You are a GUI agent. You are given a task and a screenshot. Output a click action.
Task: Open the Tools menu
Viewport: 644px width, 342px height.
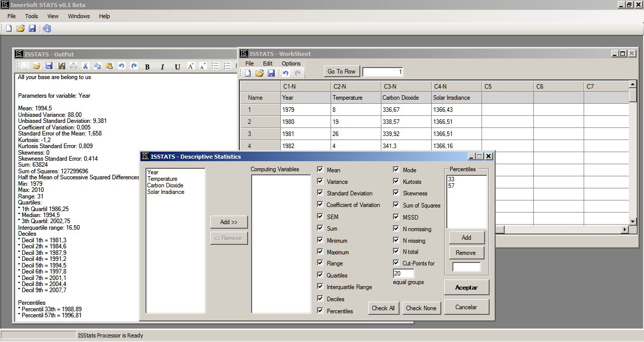[31, 16]
